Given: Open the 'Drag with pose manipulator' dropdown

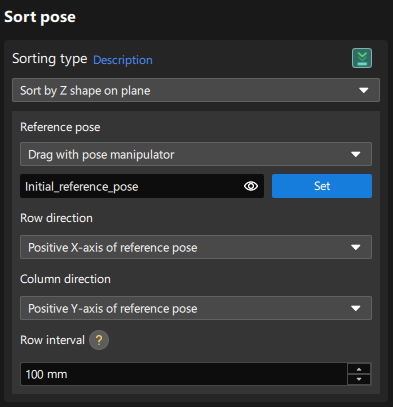Looking at the screenshot, I should [196, 154].
